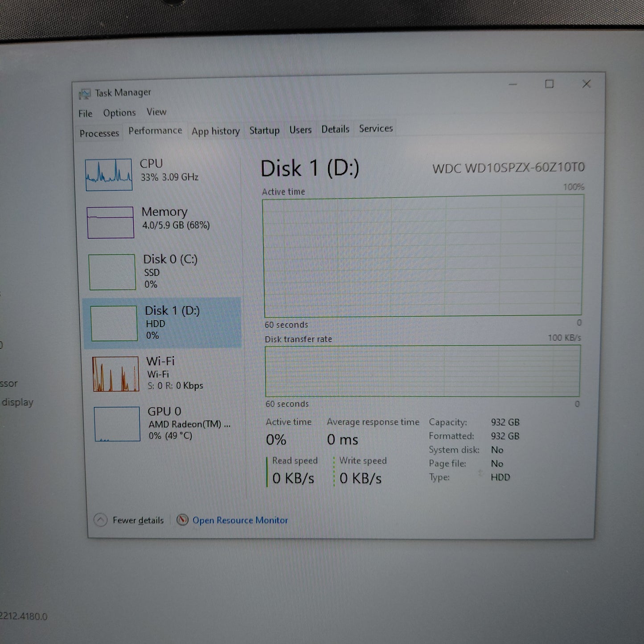Select the CPU usage graph thumbnail
This screenshot has height=644, width=644.
tap(109, 175)
